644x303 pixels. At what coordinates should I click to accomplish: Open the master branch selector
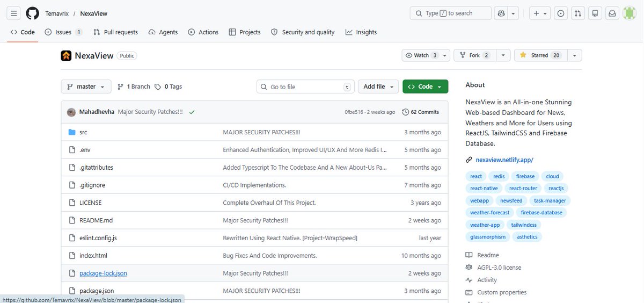point(86,86)
